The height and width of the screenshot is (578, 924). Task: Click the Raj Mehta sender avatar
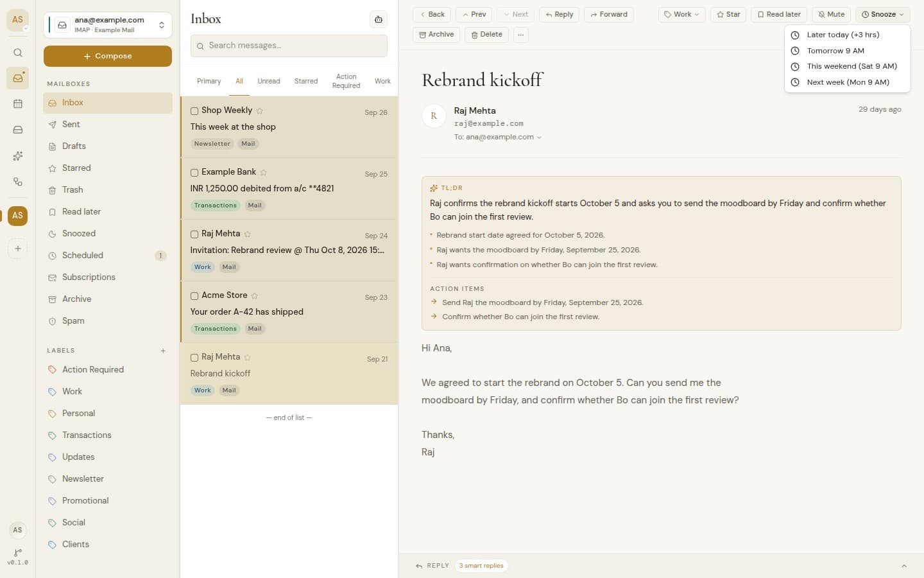434,116
